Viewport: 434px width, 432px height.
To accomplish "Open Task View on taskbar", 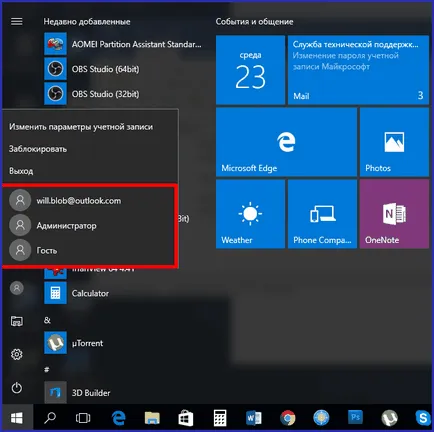I will [83, 418].
